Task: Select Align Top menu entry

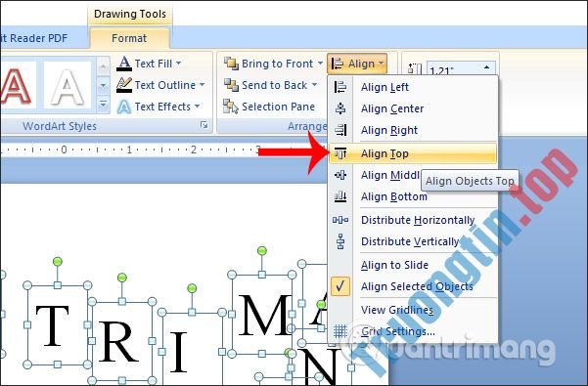Action: [x=413, y=153]
